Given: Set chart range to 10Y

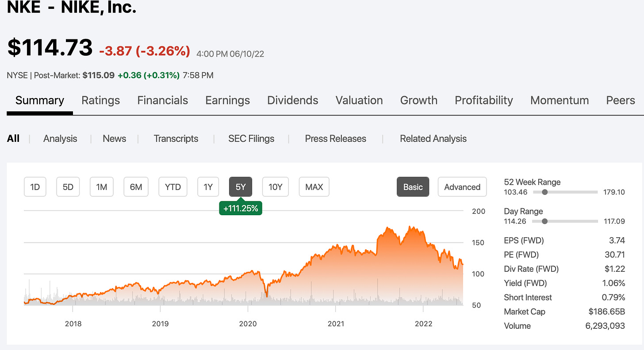Looking at the screenshot, I should pos(276,187).
